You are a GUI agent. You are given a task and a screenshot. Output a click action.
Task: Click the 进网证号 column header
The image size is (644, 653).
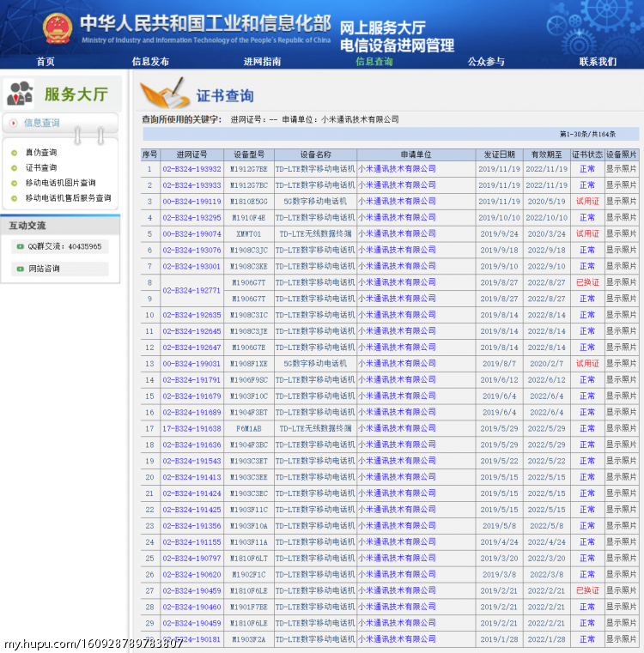pos(191,155)
